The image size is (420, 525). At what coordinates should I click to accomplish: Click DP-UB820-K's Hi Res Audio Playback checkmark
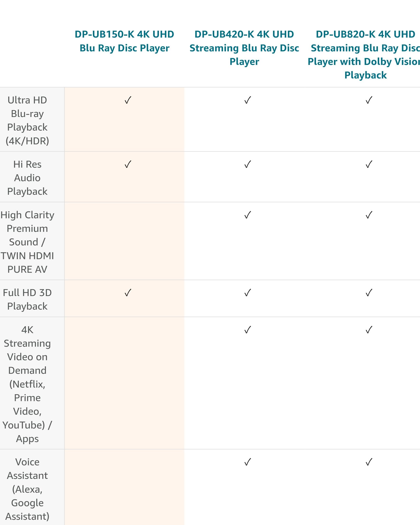(369, 164)
